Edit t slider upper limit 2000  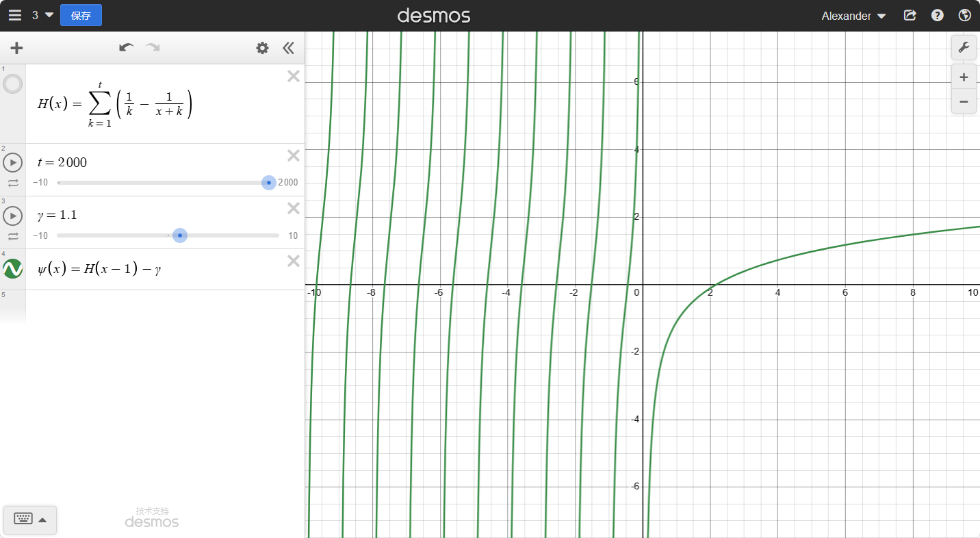[287, 183]
